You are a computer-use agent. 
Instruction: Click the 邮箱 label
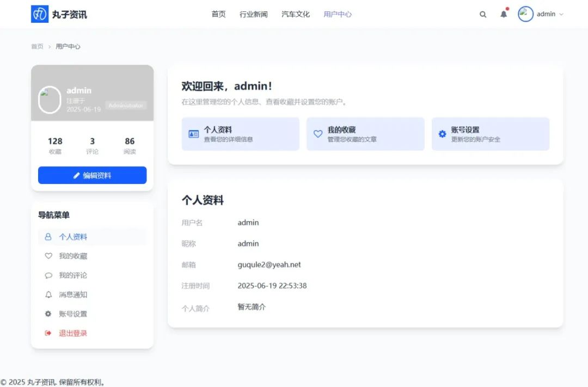pos(188,265)
